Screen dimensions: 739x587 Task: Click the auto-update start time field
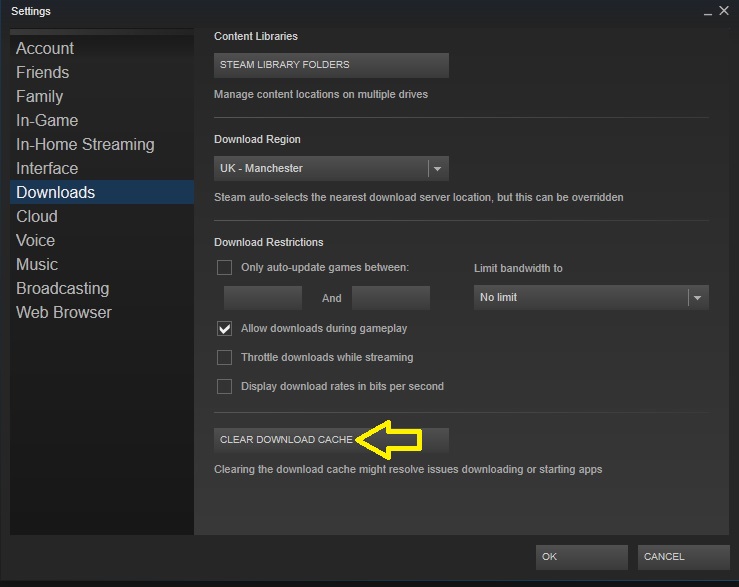tap(263, 298)
